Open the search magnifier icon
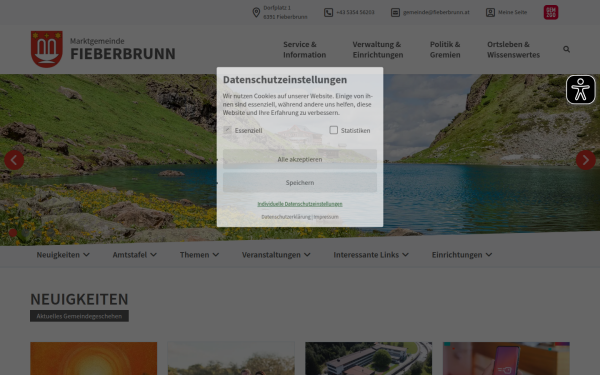 coord(566,49)
